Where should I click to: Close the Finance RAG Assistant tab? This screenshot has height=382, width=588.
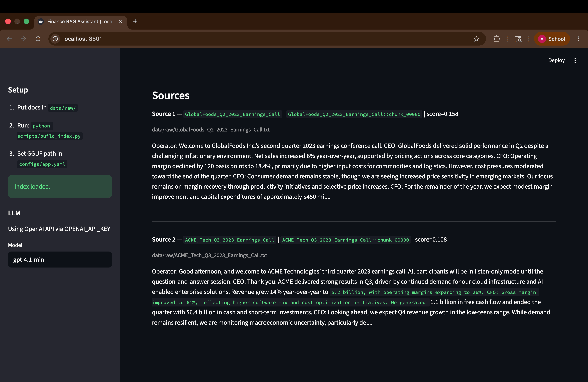click(121, 21)
